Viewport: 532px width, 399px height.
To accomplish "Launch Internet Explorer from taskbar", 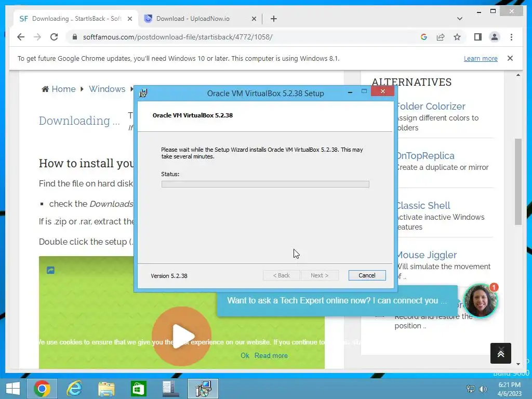I will pyautogui.click(x=74, y=389).
